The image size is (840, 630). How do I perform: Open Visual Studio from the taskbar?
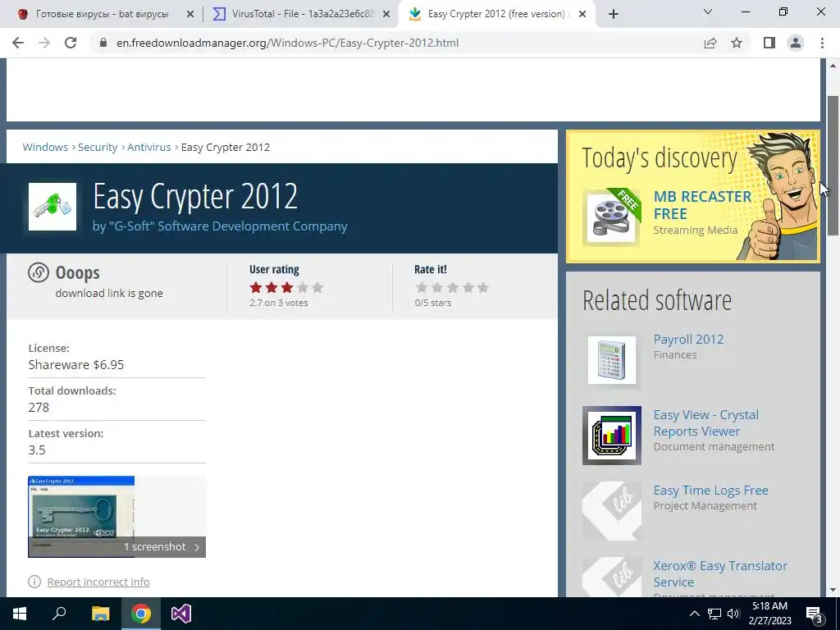(x=181, y=614)
